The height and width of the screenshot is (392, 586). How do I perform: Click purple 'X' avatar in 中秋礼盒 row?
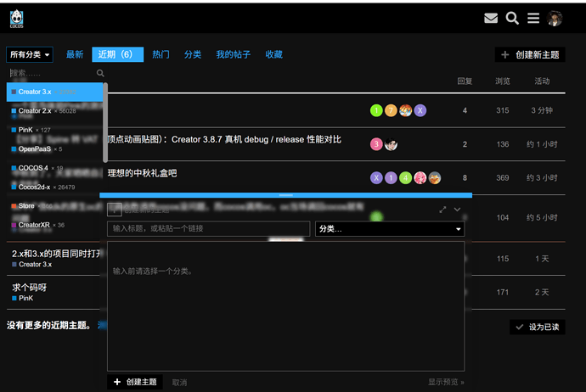[376, 177]
